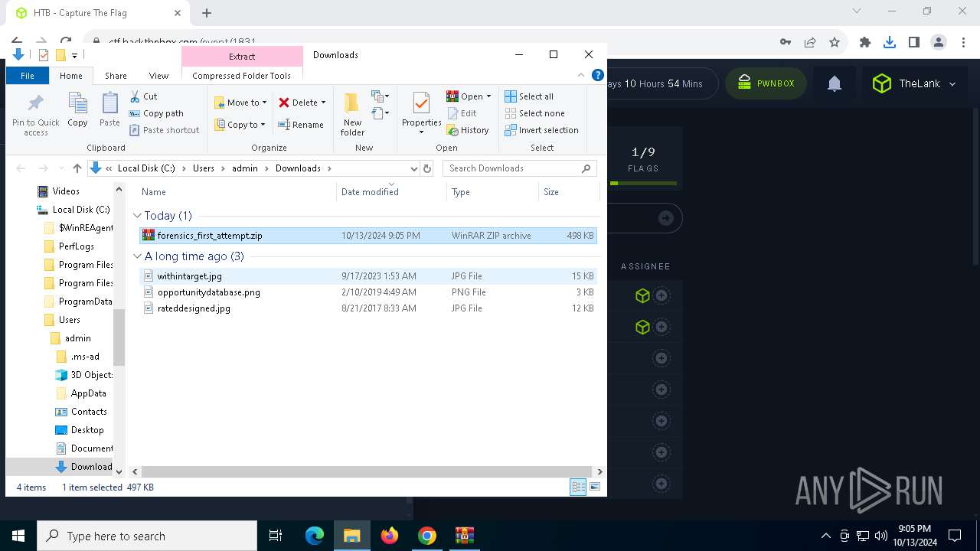Screen dimensions: 980x551
Task: Click the Copy ribbon icon
Action: [x=77, y=109]
